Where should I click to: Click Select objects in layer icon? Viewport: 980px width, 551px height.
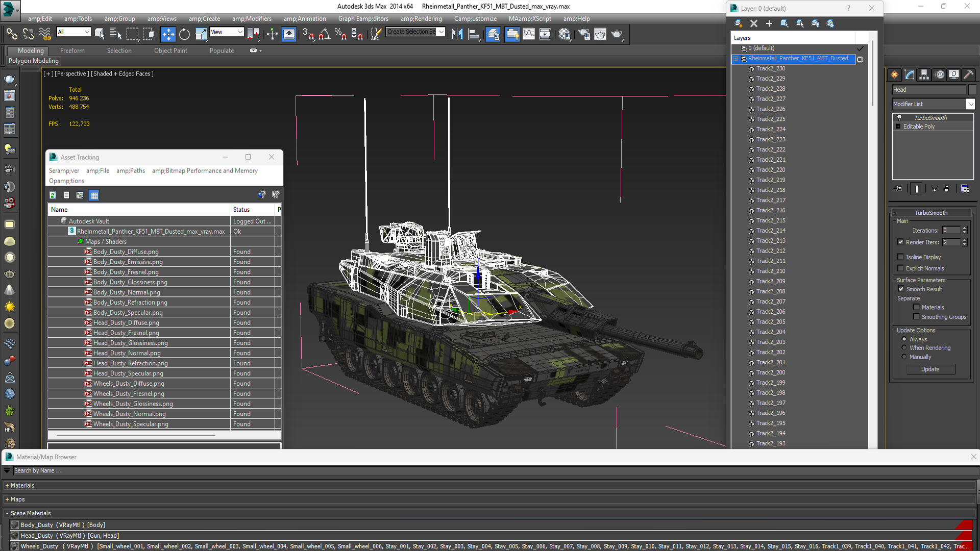click(785, 23)
